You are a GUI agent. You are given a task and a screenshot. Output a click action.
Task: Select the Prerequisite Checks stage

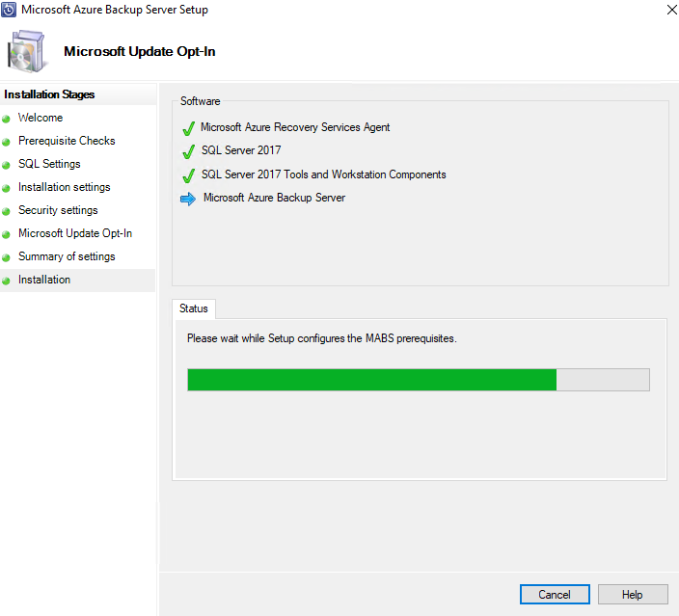click(x=67, y=141)
